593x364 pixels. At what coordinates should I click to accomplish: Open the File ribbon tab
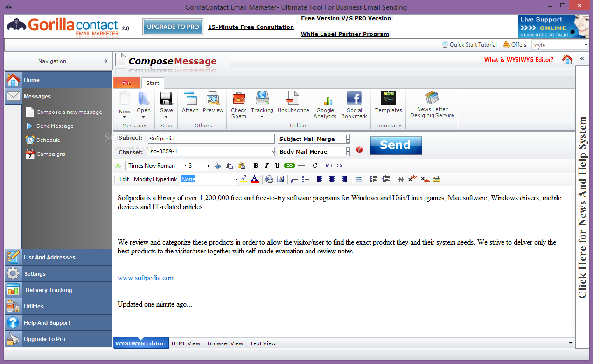click(x=126, y=83)
